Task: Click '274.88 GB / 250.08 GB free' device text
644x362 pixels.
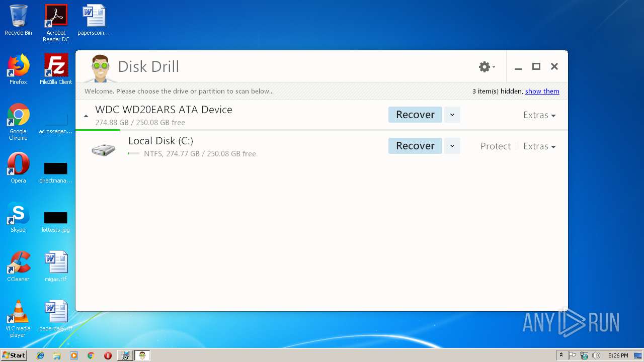Action: coord(140,123)
